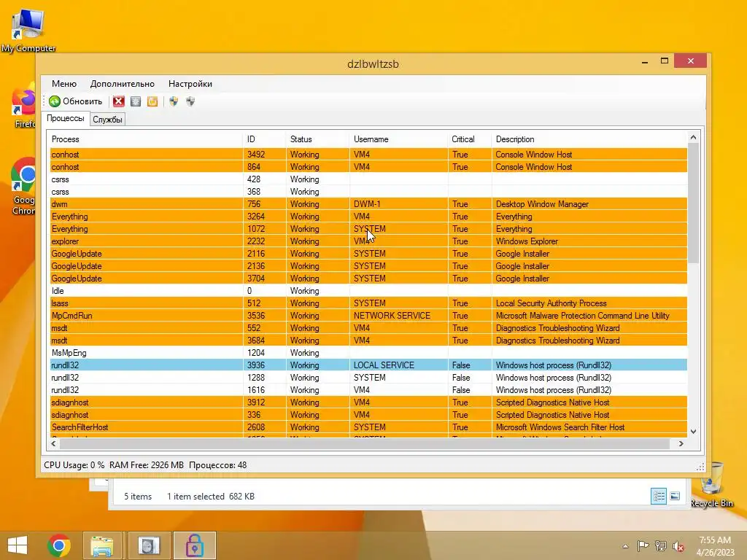Viewport: 747px width, 560px height.
Task: Select sdiagnhost process with ID 3912
Action: (x=368, y=402)
